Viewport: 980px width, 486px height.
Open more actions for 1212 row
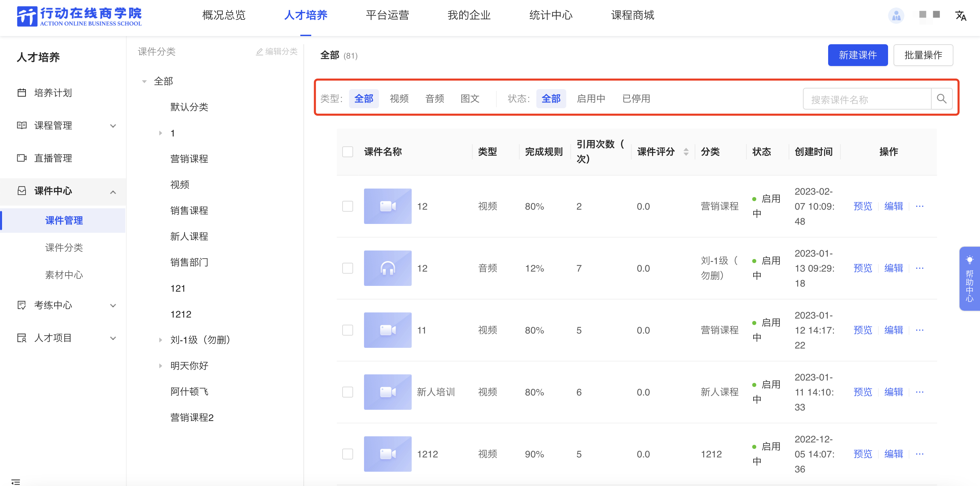coord(919,454)
